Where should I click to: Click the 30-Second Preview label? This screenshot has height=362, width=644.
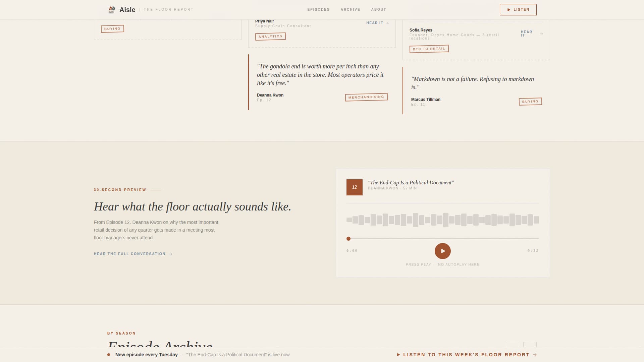[120, 190]
